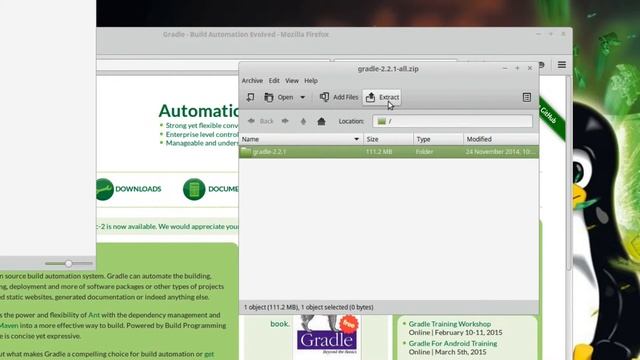Click the zoom slider in left panel
640x360 pixels.
click(x=69, y=264)
